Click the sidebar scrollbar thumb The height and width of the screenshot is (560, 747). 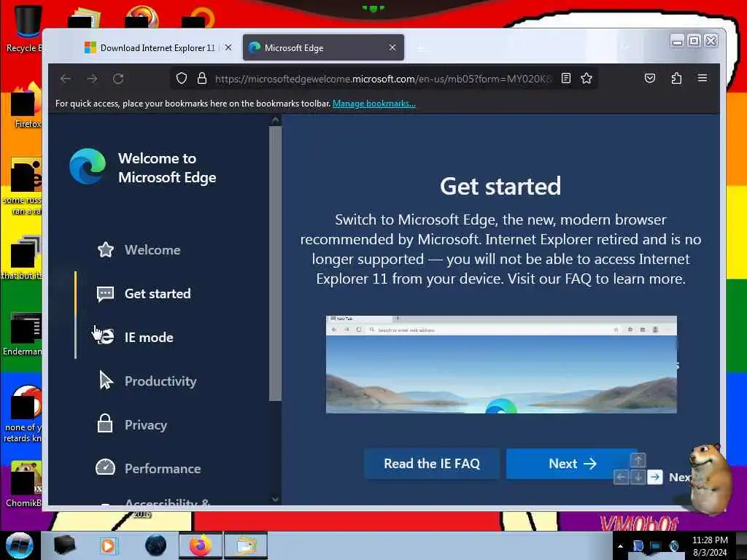(275, 263)
